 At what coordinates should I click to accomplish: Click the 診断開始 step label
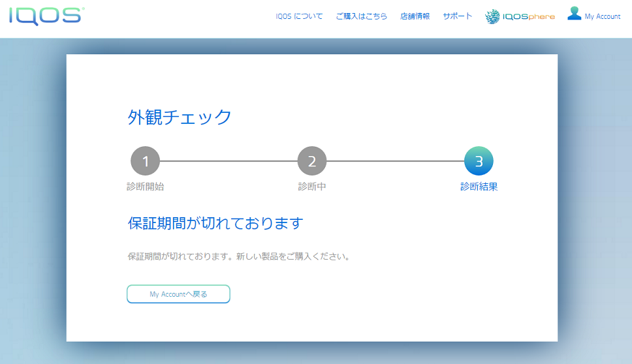point(145,187)
